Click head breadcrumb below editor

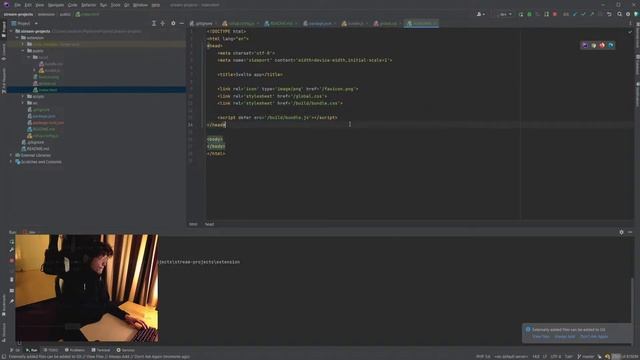(x=209, y=224)
